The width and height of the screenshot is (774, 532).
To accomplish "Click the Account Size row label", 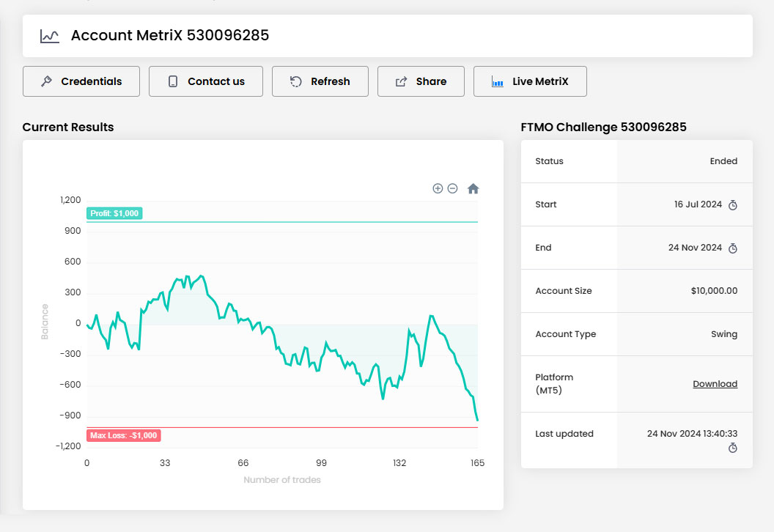I will 563,291.
